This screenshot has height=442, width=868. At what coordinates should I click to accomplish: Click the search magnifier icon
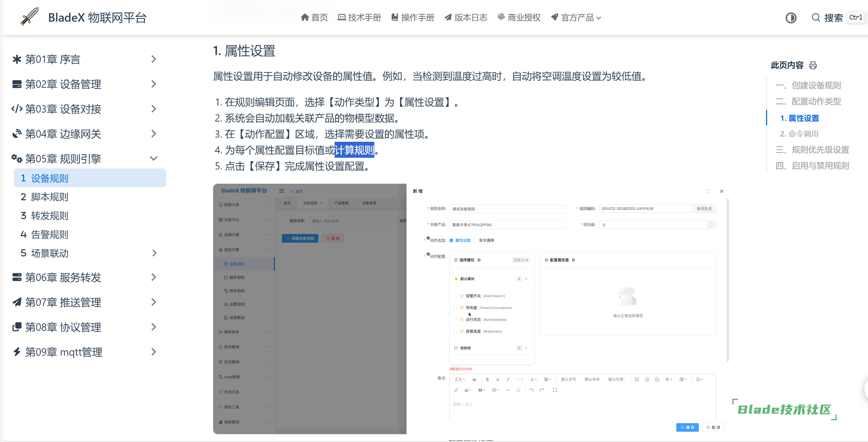[816, 18]
